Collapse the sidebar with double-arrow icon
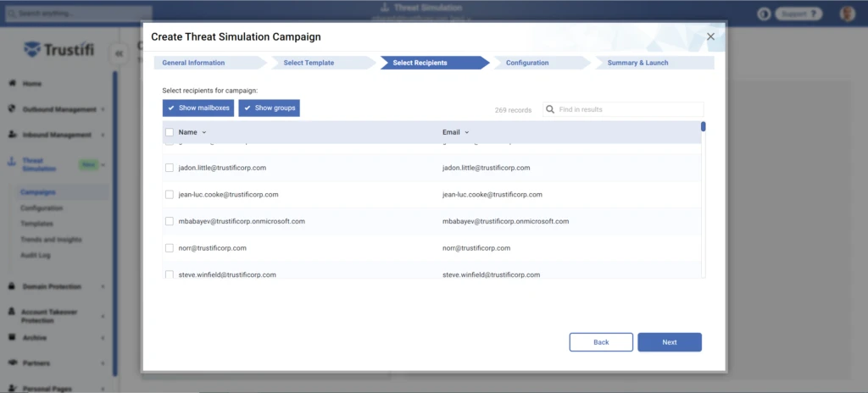868x393 pixels. [x=119, y=53]
